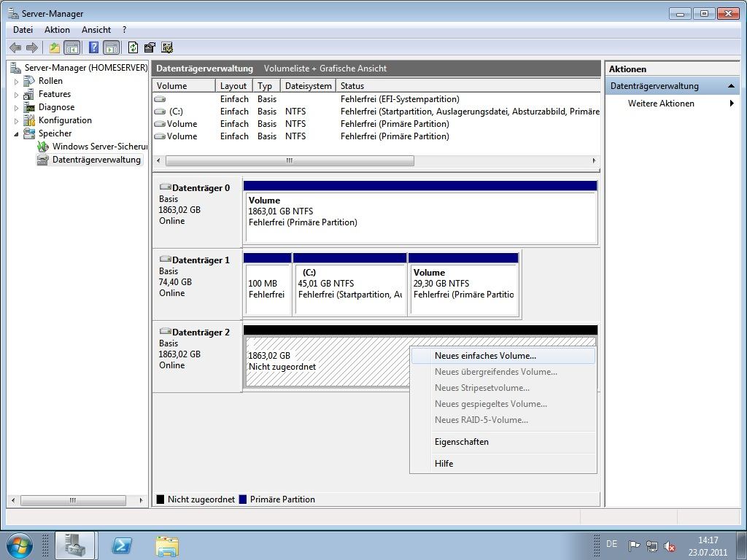The width and height of the screenshot is (747, 560).
Task: Open Server-Manager from the taskbar
Action: coord(75,545)
